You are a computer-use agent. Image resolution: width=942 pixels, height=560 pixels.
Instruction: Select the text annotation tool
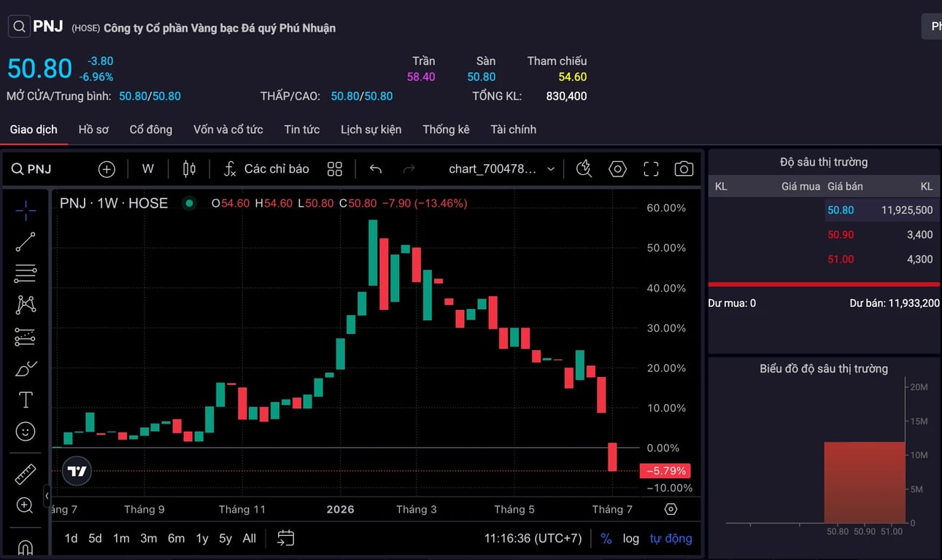tap(26, 400)
